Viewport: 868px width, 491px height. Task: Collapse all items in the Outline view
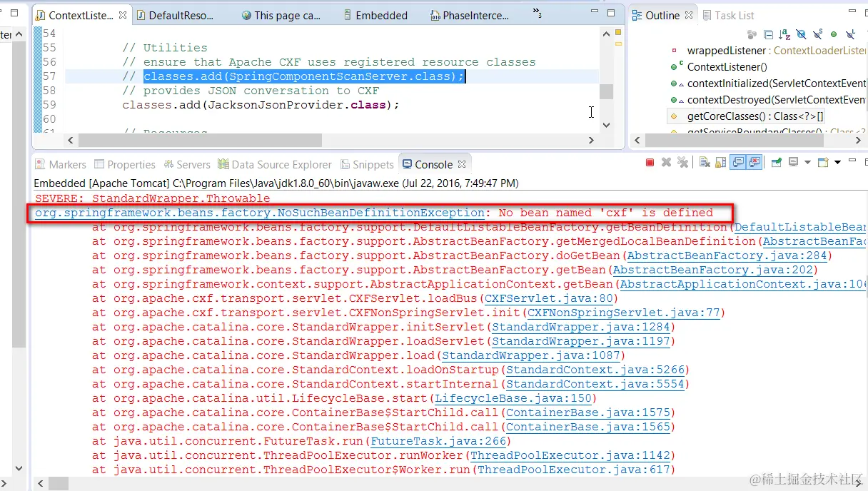tap(769, 34)
